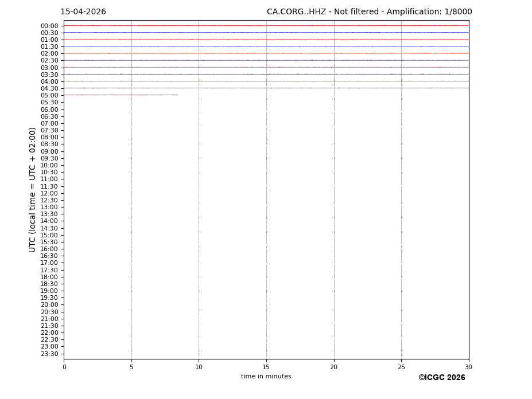Image resolution: width=532 pixels, height=399 pixels.
Task: Click the 25 minute tick label
Action: [x=401, y=367]
